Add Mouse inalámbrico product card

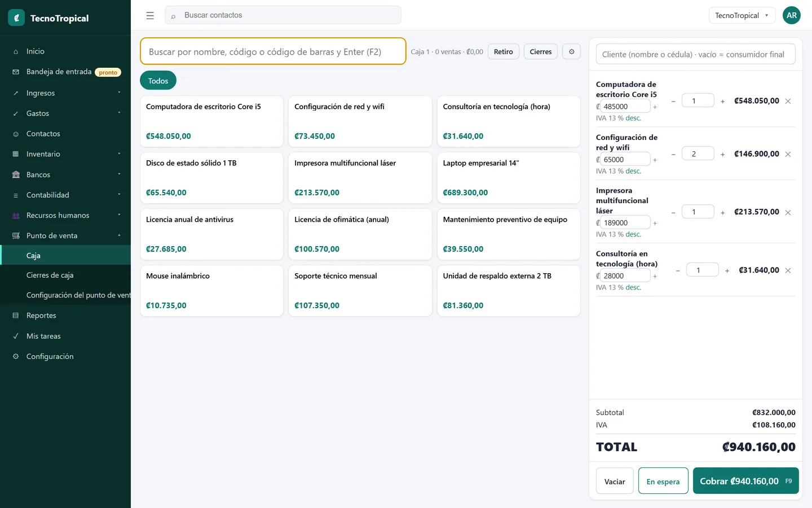(211, 291)
